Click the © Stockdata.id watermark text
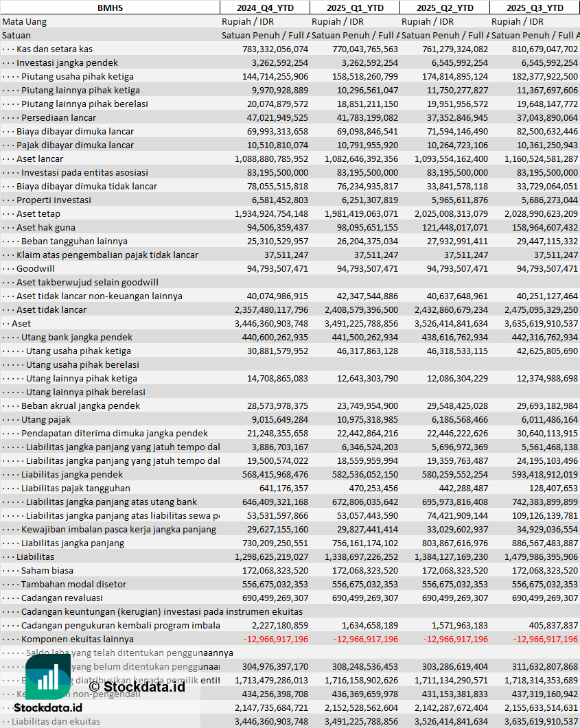Image resolution: width=580 pixels, height=728 pixels. click(137, 686)
